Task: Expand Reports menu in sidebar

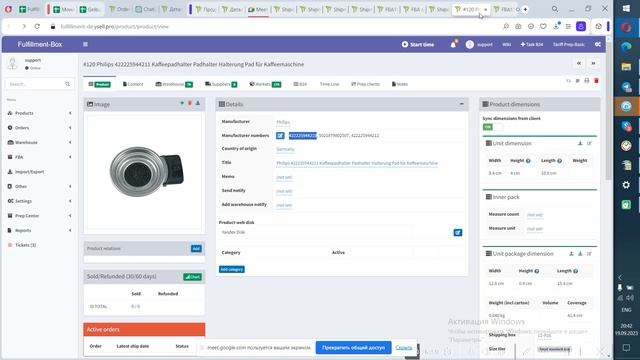Action: click(40, 231)
